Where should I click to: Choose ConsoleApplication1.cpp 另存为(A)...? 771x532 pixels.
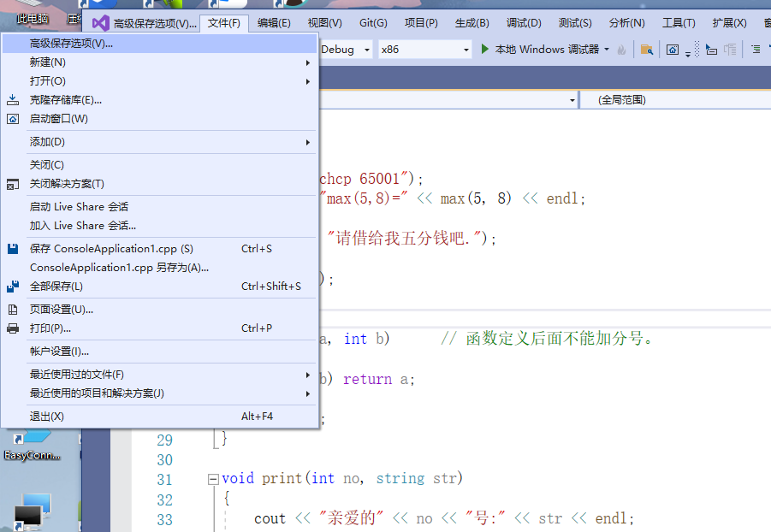pos(159,268)
